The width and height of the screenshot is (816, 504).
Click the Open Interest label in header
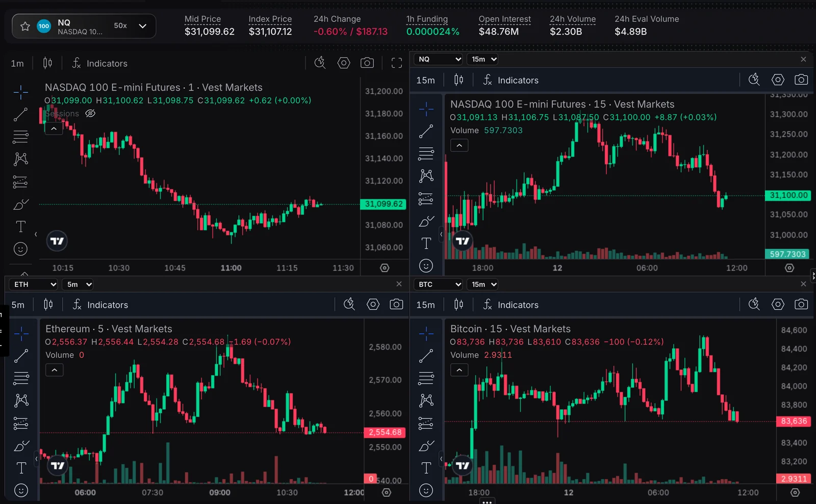point(504,19)
